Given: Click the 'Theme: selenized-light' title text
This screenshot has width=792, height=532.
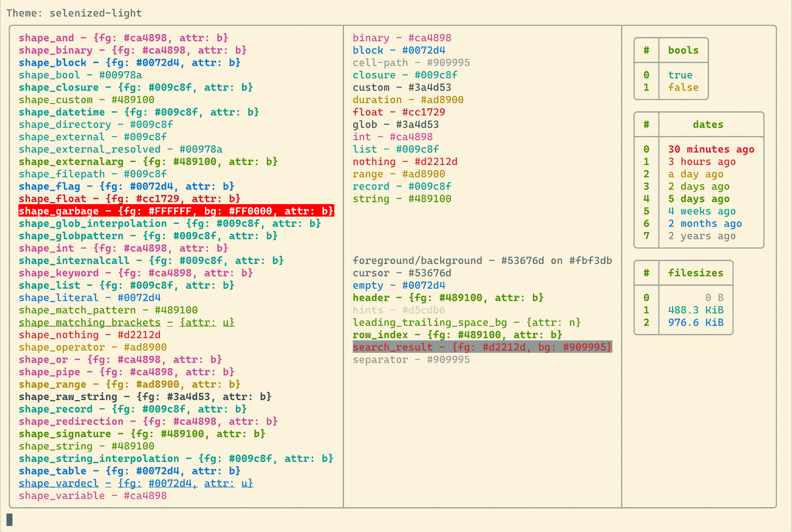Looking at the screenshot, I should coord(74,13).
